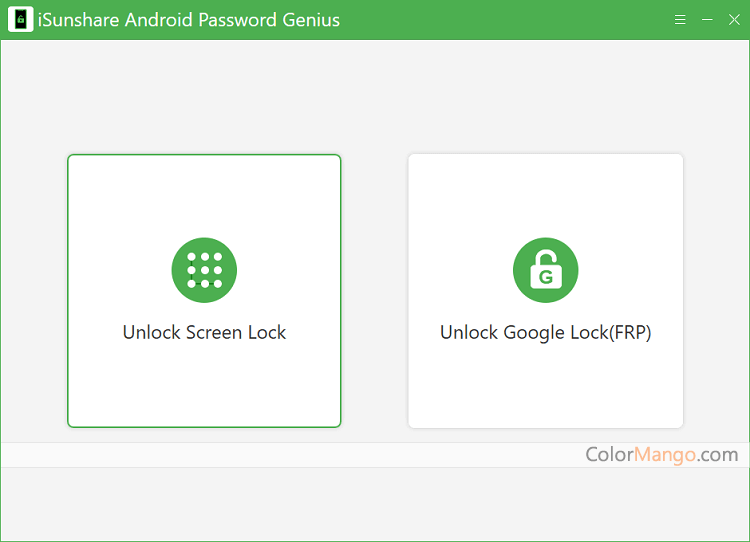The image size is (750, 542).
Task: Select the Unlock Google Lock(FRP) text label
Action: pyautogui.click(x=546, y=333)
